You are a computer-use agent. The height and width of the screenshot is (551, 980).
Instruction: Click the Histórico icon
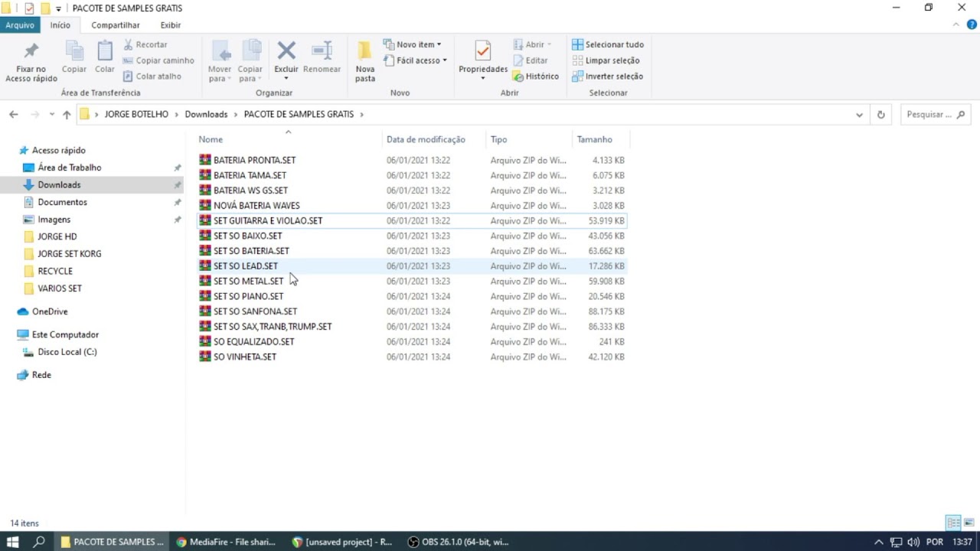pyautogui.click(x=518, y=77)
